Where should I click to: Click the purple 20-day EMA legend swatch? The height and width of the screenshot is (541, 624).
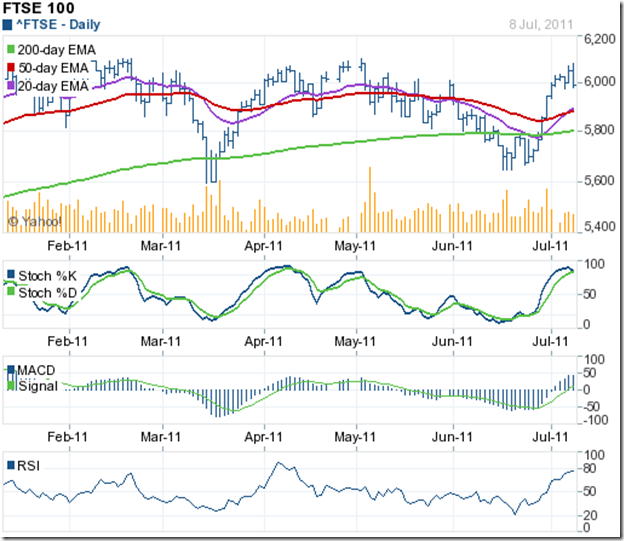(10, 86)
